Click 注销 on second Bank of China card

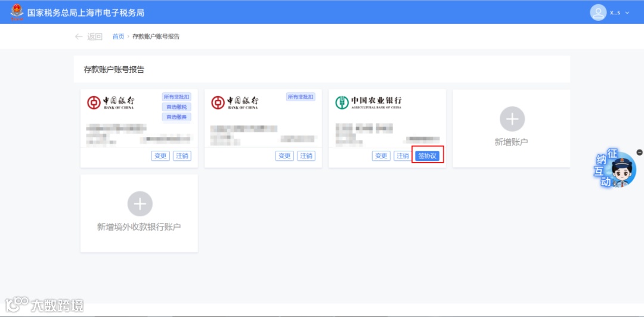306,156
